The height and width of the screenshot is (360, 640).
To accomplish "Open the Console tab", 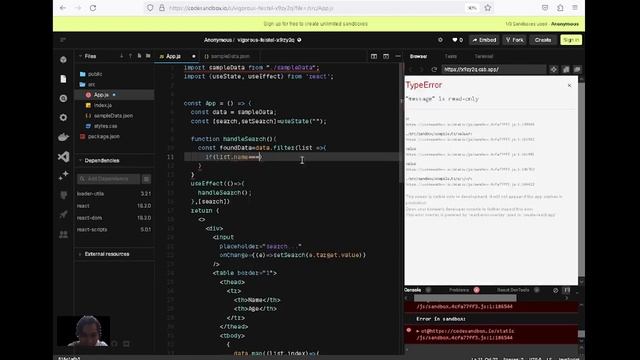I will tap(413, 290).
